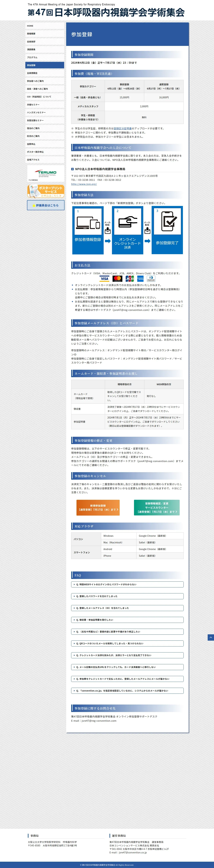214x868 pixels.
Task: Click the second メール配信 mail icon
Action: [x=147, y=231]
